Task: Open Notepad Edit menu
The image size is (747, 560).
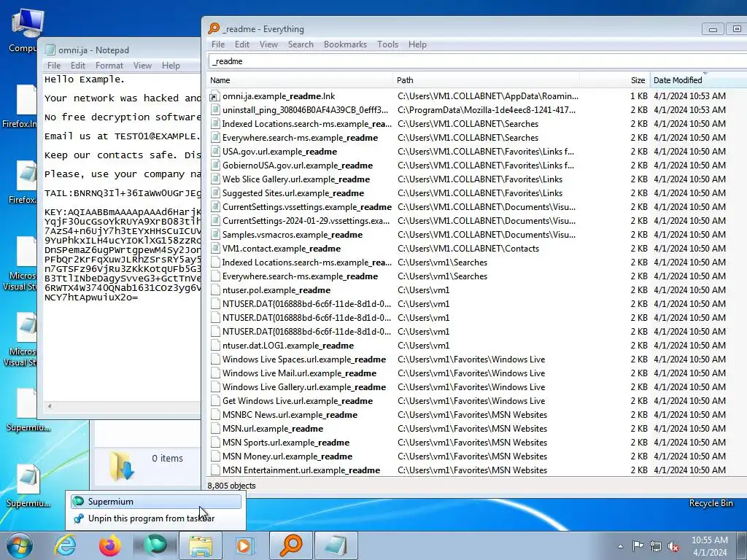Action: point(77,66)
